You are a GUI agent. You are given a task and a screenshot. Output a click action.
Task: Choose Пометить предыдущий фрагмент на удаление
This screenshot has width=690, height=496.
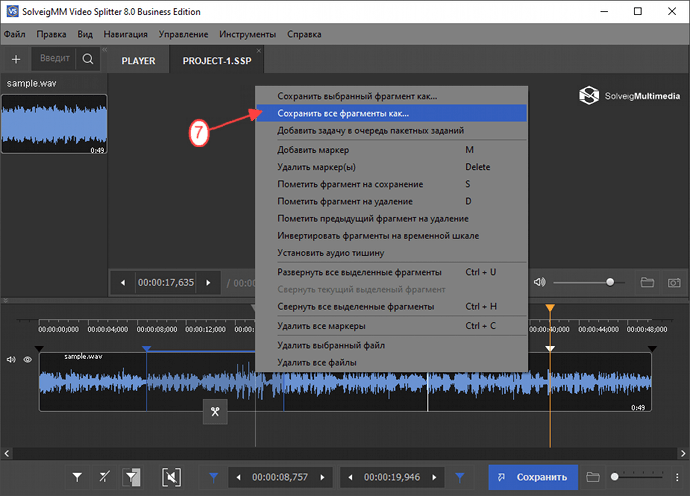pos(391,218)
